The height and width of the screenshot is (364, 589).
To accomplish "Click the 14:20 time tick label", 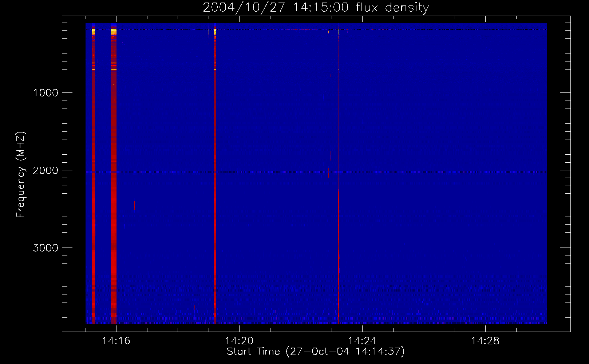I will click(x=239, y=341).
